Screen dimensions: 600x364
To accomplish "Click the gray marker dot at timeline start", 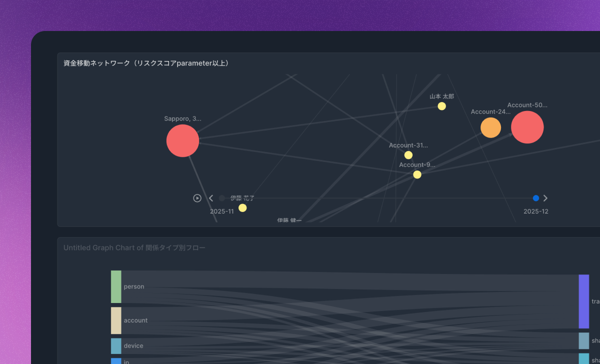I will coord(221,198).
